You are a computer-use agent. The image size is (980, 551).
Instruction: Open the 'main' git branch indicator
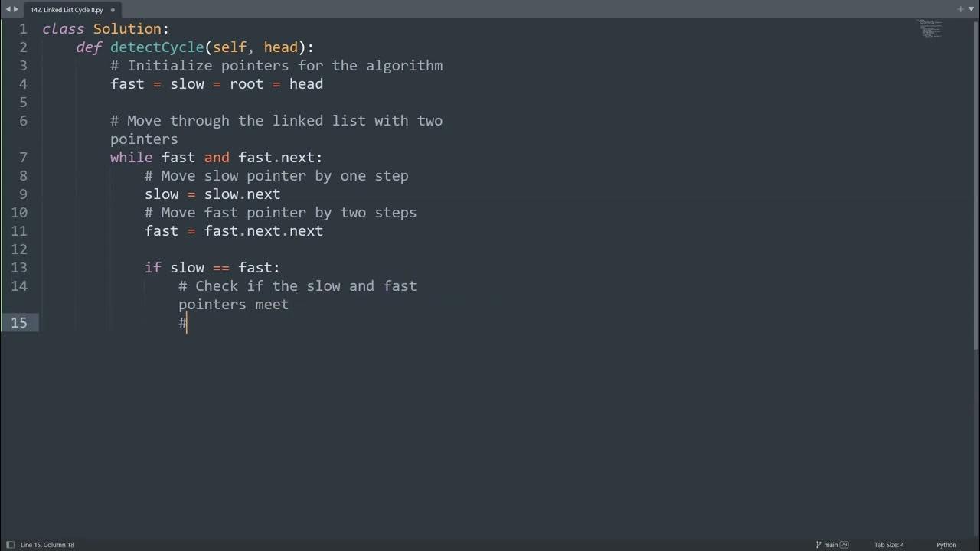point(831,545)
